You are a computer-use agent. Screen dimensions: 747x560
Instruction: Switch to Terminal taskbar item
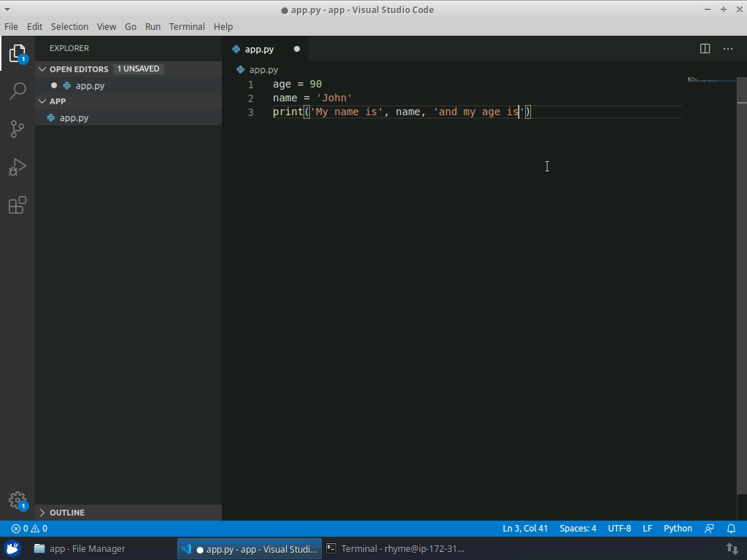[x=395, y=548]
